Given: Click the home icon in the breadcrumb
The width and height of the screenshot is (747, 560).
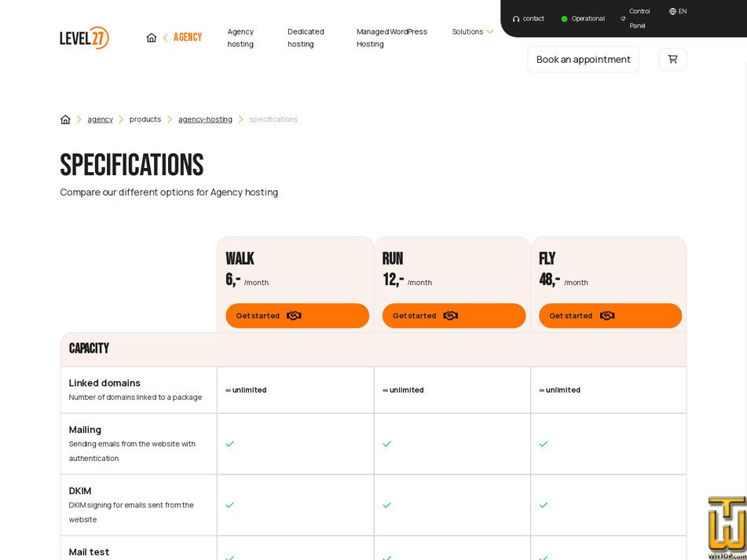Looking at the screenshot, I should (x=65, y=119).
